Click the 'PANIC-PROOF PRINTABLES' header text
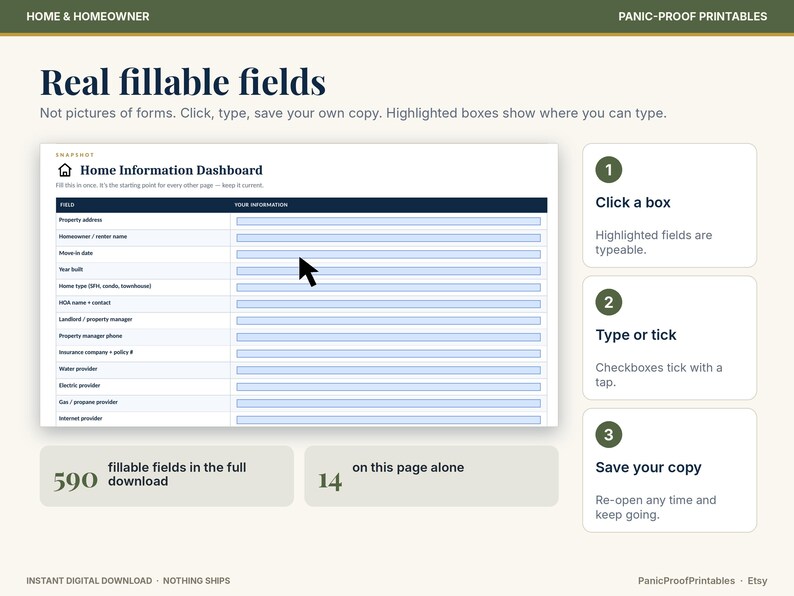Viewport: 794px width, 596px height. coord(692,16)
